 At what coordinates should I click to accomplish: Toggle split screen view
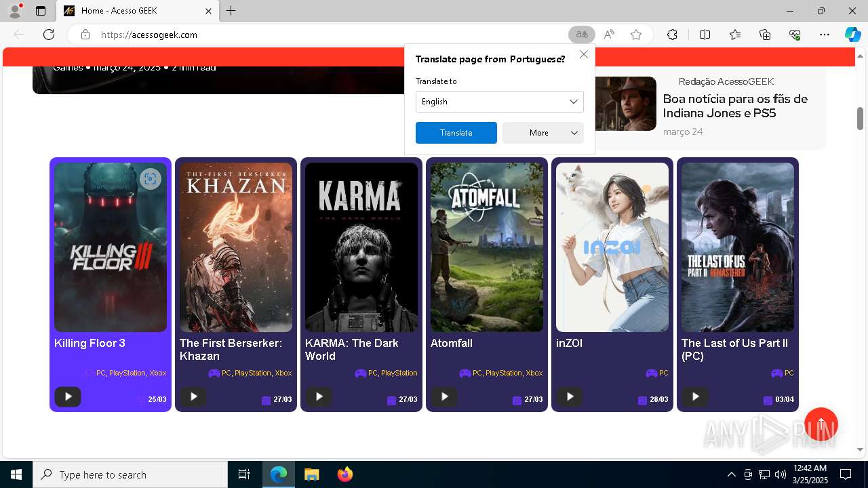tap(705, 35)
